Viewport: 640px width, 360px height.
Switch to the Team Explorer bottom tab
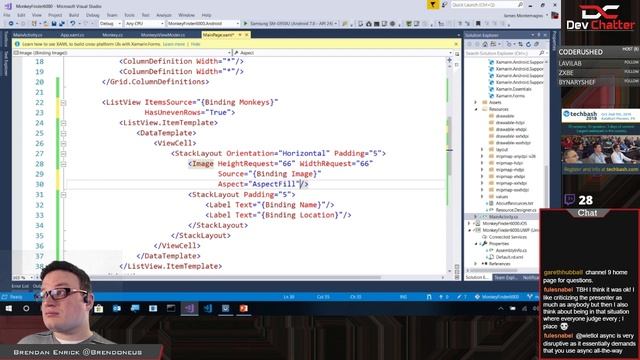click(505, 278)
